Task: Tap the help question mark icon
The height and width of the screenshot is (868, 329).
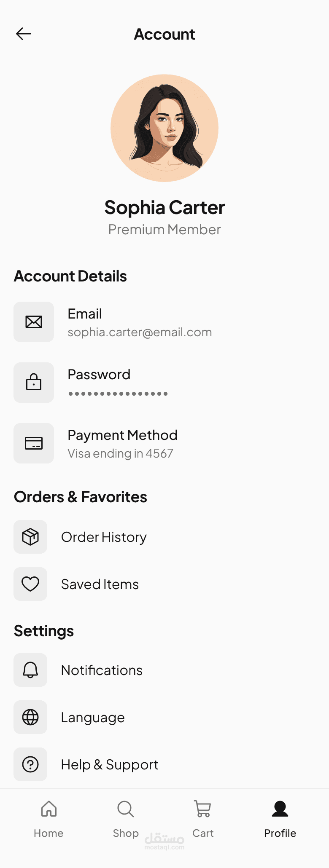Action: pos(30,764)
